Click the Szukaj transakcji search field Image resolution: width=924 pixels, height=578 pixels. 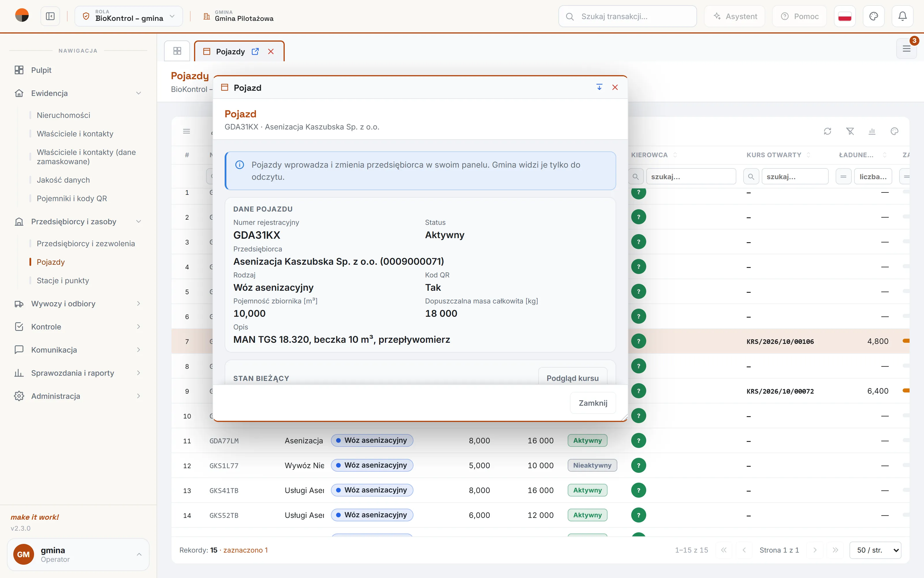pyautogui.click(x=627, y=16)
